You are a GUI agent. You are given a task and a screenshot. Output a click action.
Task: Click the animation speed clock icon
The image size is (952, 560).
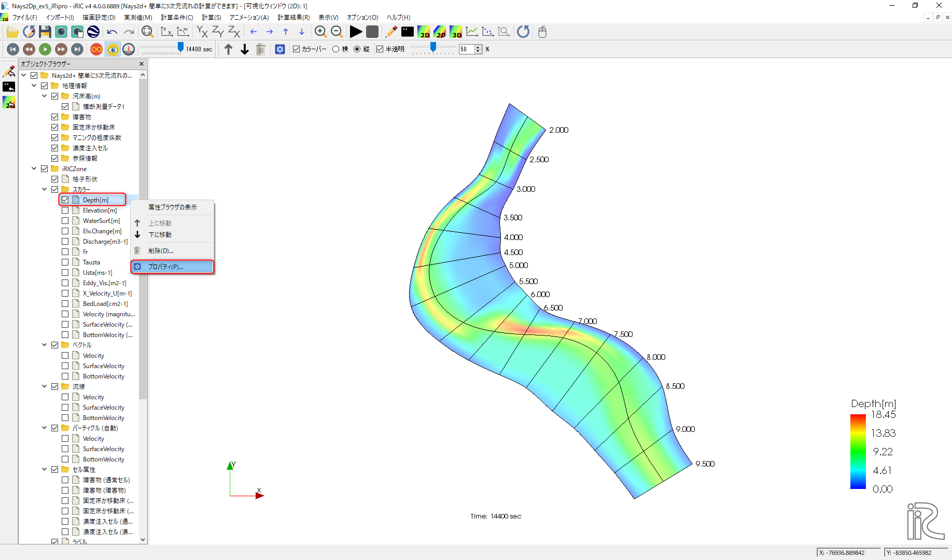point(129,49)
